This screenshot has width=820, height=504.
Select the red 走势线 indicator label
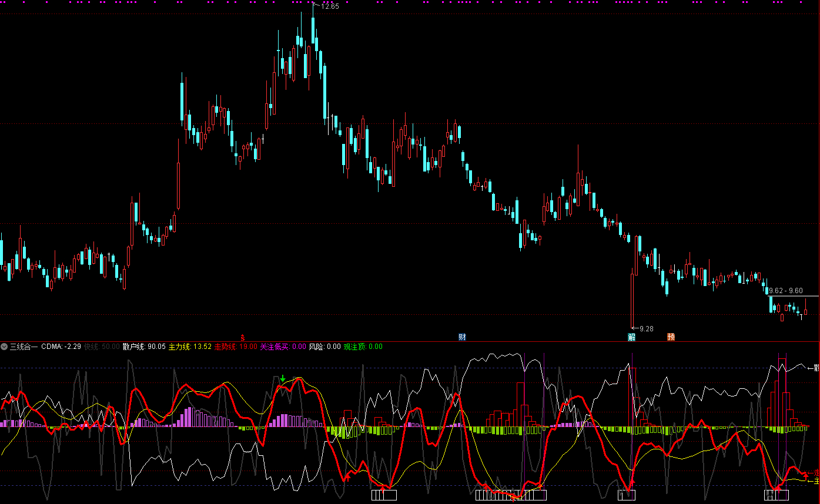coord(236,347)
